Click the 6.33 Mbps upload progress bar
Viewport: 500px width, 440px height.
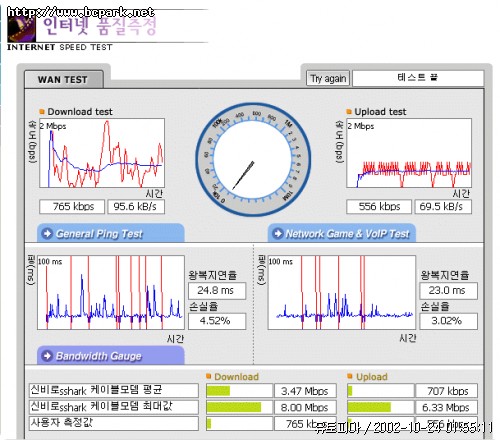(x=380, y=407)
